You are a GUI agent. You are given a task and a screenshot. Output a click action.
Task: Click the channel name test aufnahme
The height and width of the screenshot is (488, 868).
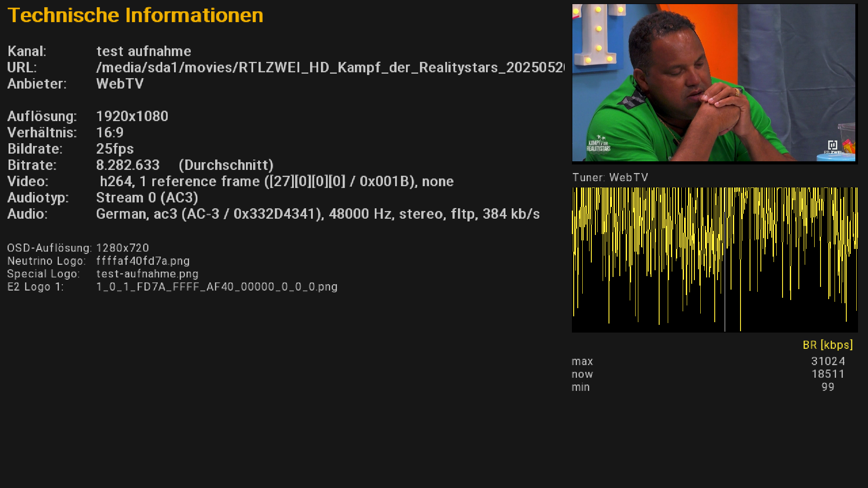[x=144, y=51]
